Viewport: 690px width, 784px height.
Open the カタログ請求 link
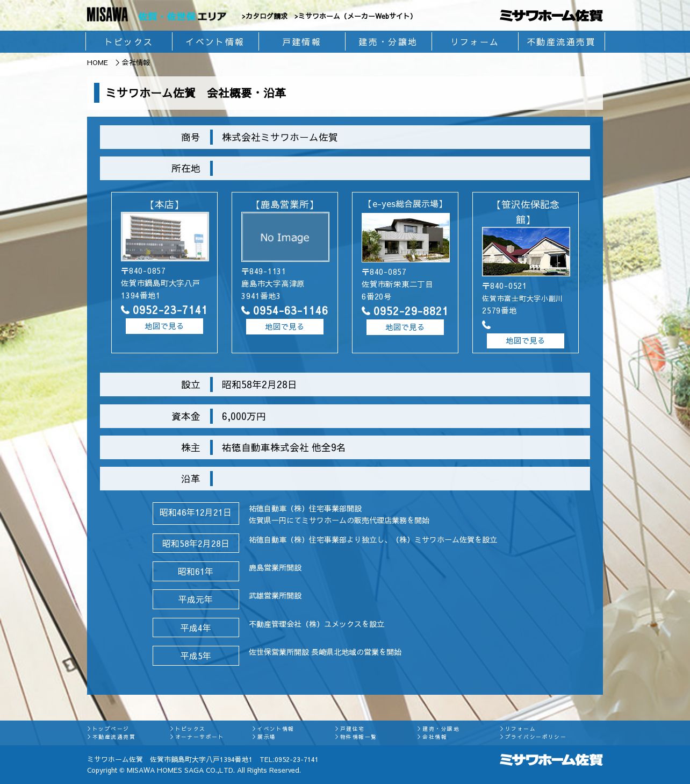[264, 16]
